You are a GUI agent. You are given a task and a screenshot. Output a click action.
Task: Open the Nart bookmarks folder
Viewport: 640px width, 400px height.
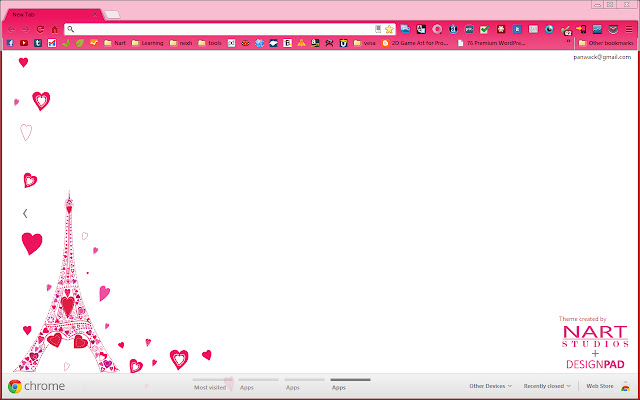coord(114,43)
